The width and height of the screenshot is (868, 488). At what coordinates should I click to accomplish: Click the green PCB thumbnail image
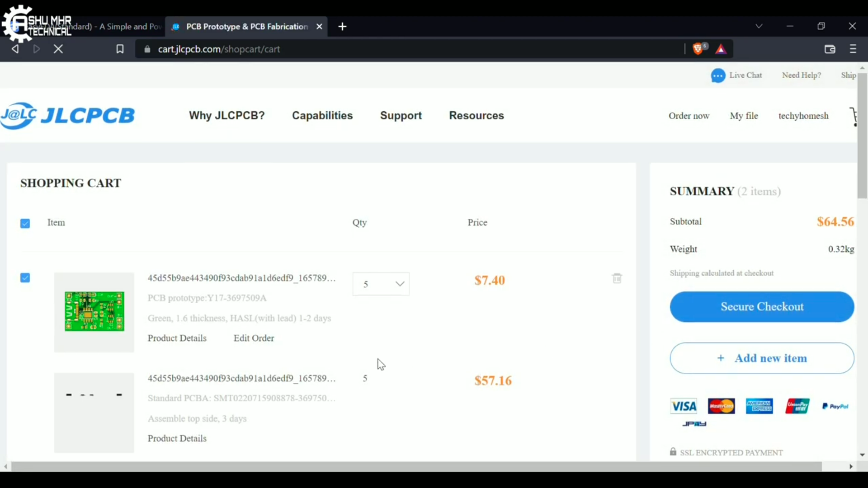click(x=94, y=312)
